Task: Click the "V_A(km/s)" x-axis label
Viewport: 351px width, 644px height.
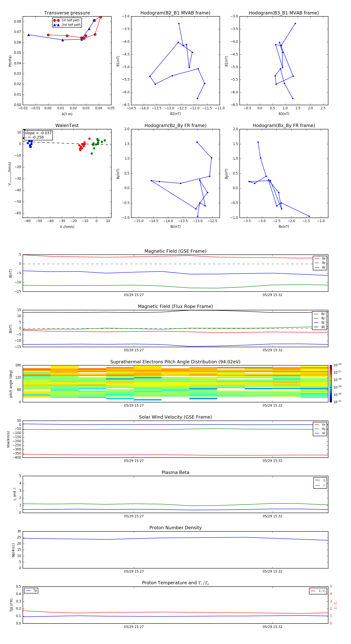Action: (67, 227)
